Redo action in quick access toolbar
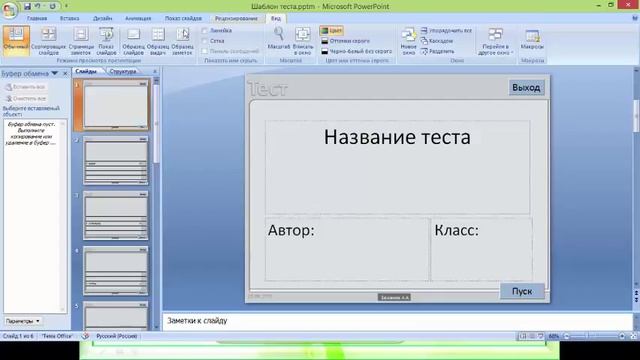640x360 pixels. pyautogui.click(x=52, y=6)
